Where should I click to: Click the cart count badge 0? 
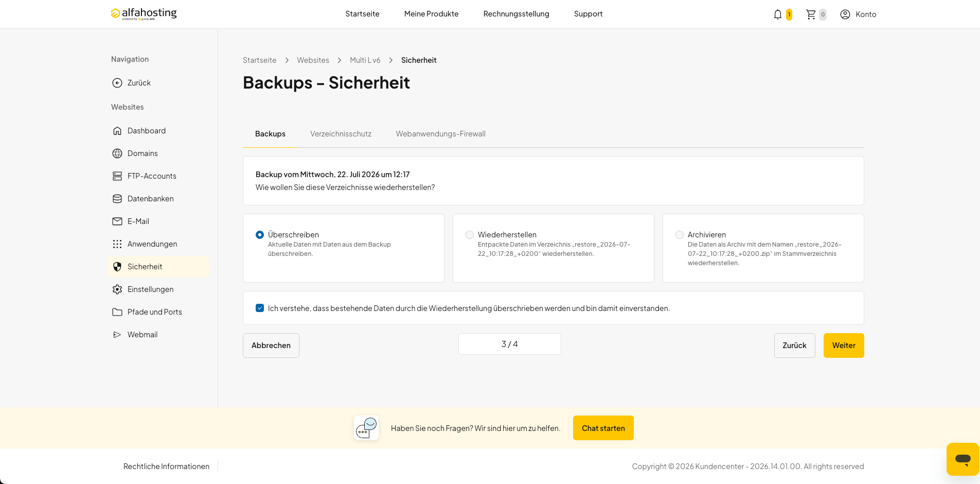[x=823, y=14]
